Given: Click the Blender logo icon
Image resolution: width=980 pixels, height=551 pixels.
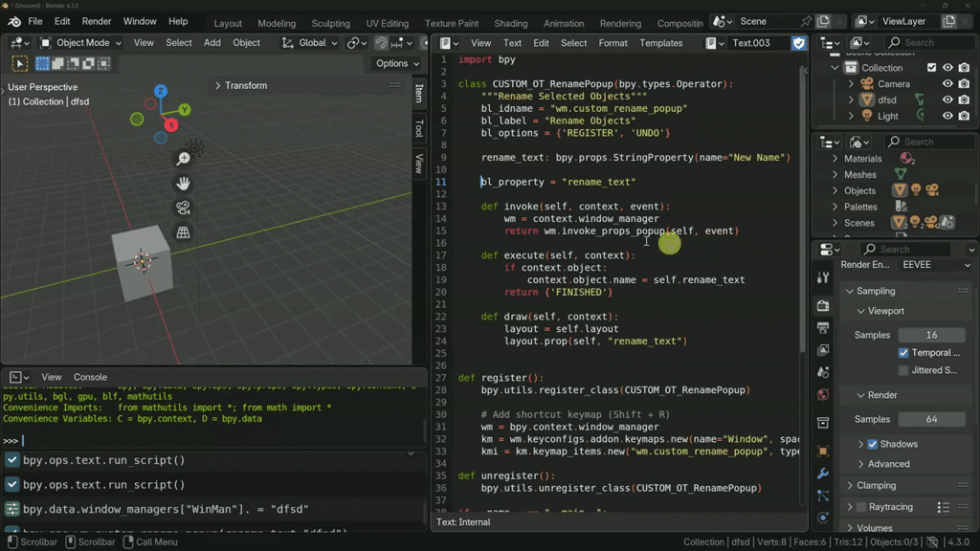Looking at the screenshot, I should [x=13, y=21].
